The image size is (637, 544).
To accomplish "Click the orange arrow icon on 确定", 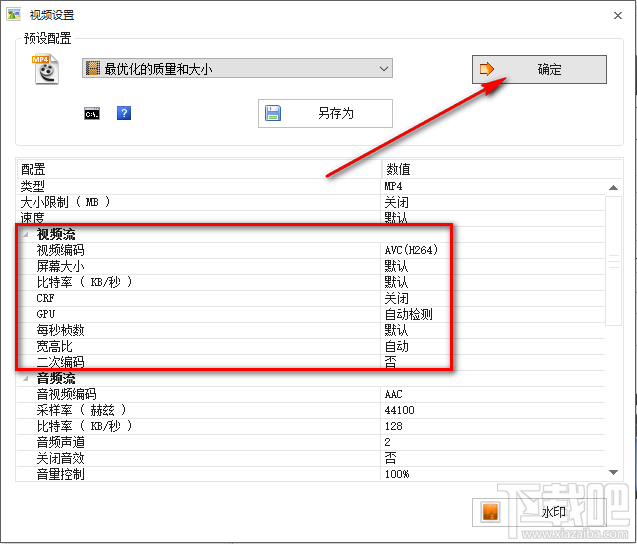I will coord(487,69).
